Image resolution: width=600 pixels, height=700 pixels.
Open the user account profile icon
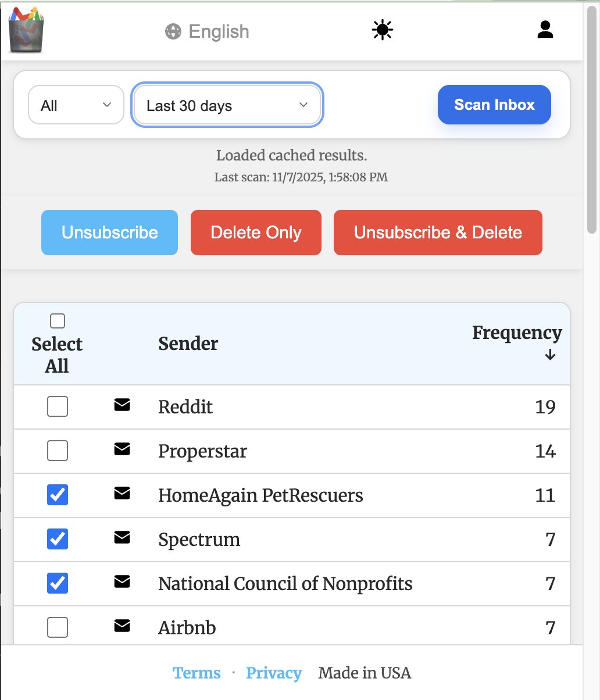pyautogui.click(x=545, y=30)
